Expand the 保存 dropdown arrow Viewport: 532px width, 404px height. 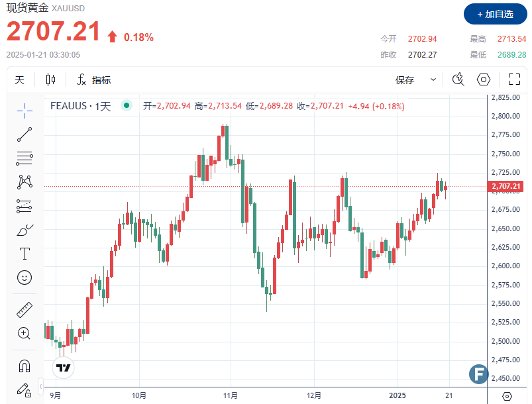click(433, 80)
